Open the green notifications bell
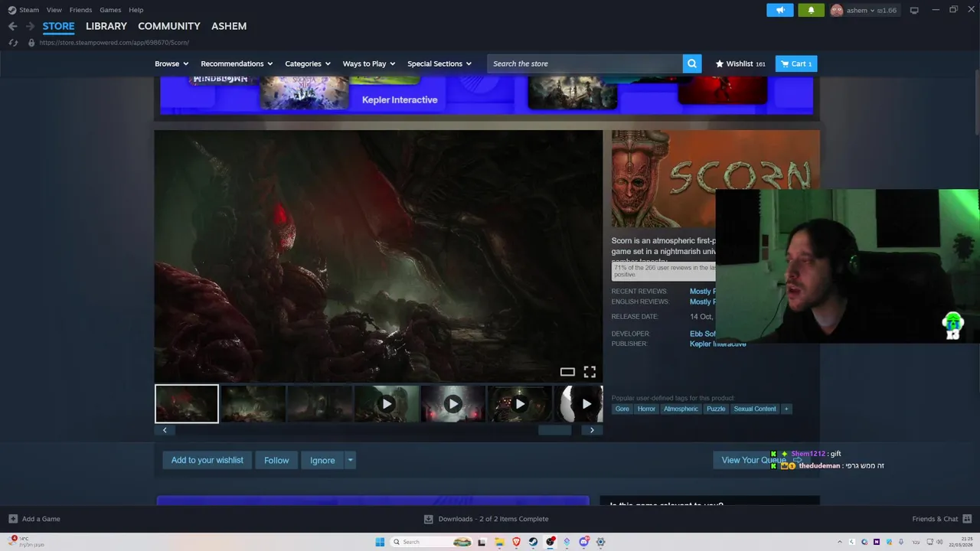 tap(811, 10)
